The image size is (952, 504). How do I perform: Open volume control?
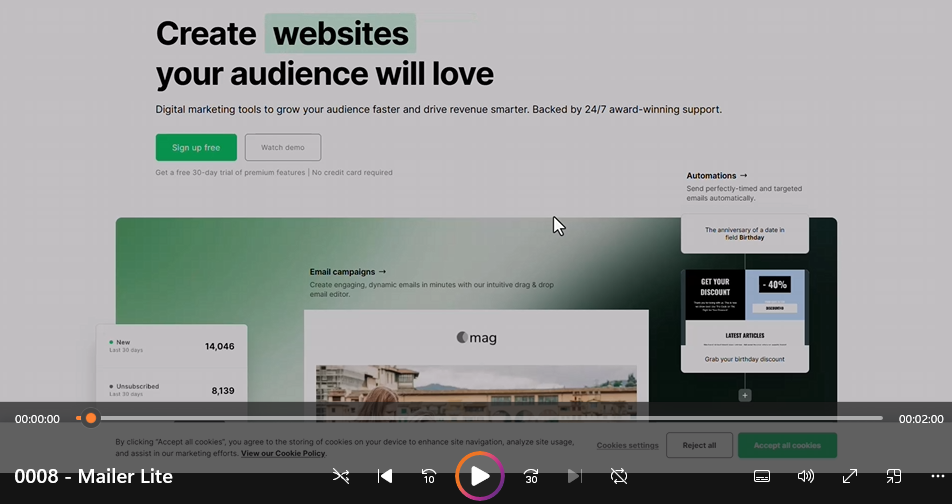point(806,477)
